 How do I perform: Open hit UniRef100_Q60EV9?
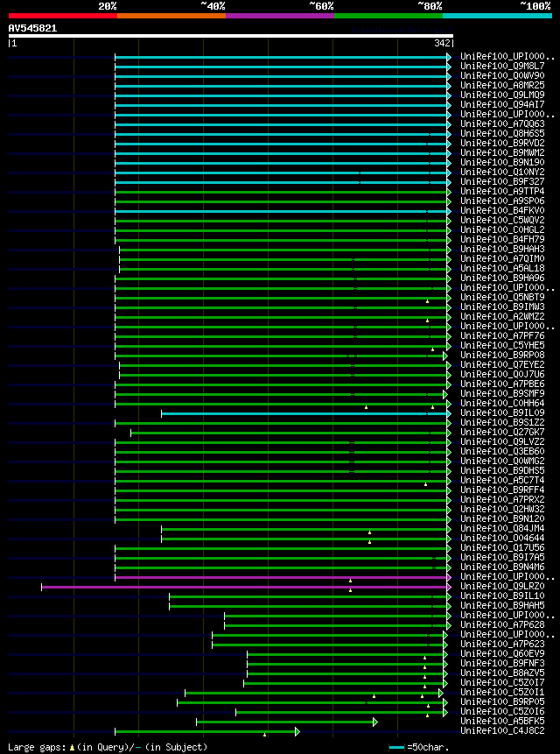click(x=502, y=653)
